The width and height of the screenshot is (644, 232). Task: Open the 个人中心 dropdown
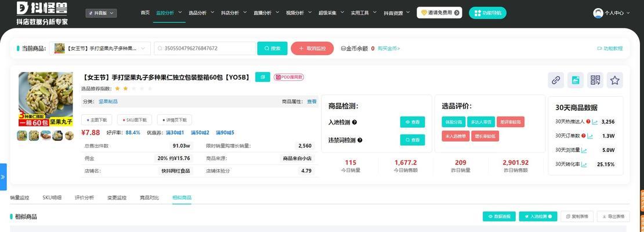[x=617, y=13]
